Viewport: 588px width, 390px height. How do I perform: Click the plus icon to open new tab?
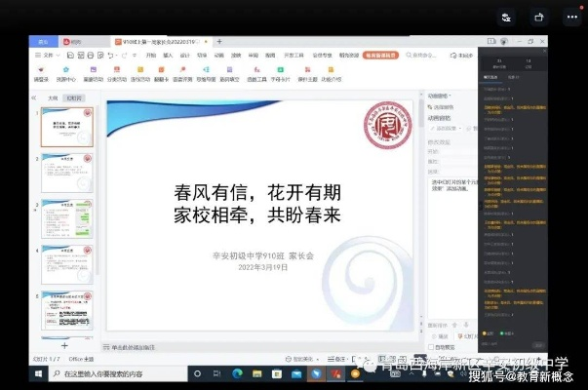pos(219,42)
